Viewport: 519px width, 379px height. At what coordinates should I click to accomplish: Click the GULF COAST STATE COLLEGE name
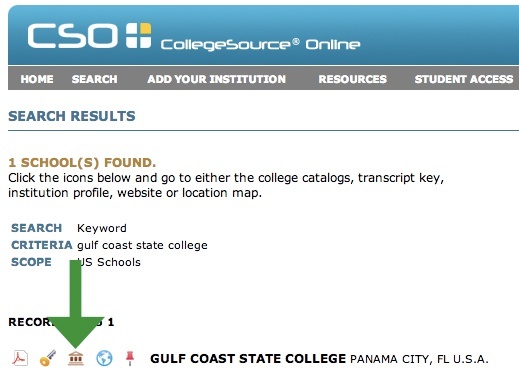(x=248, y=359)
